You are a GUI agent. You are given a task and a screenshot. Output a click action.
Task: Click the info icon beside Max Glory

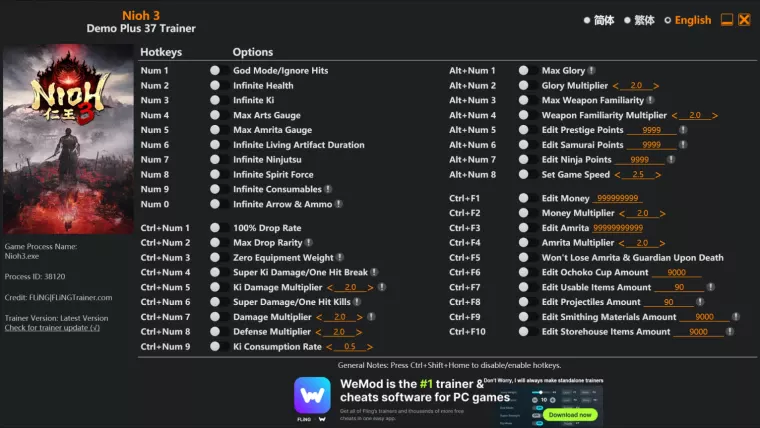pyautogui.click(x=592, y=71)
